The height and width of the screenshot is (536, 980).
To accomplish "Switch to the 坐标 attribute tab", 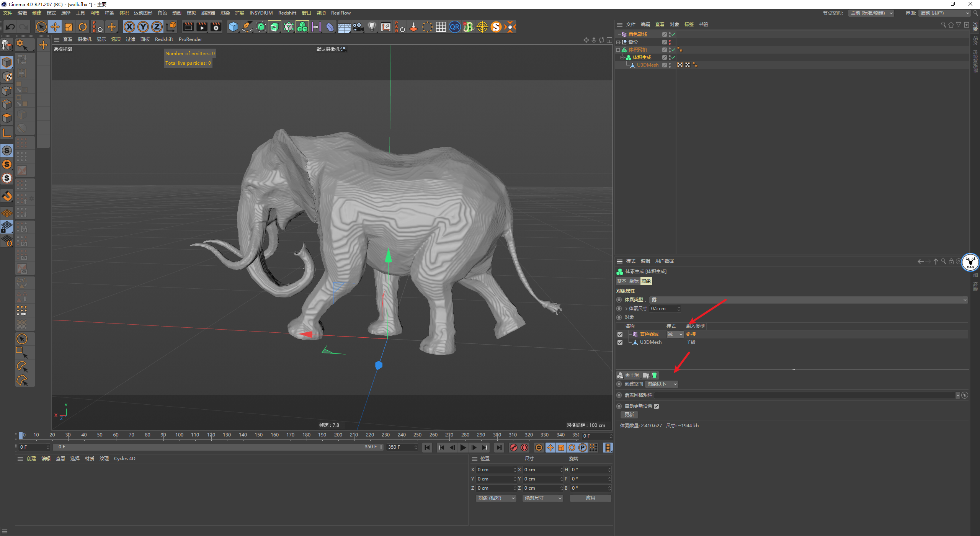I will pos(634,281).
